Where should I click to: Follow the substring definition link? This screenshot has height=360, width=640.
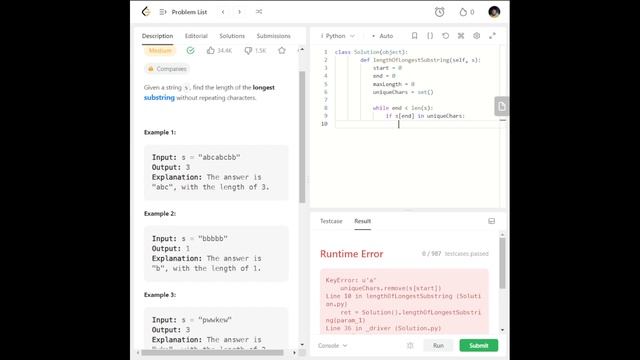[159, 98]
